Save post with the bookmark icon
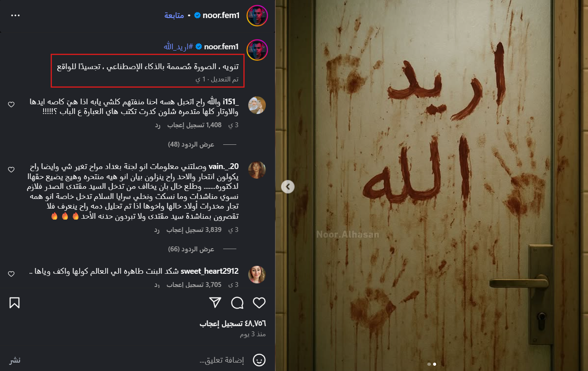The width and height of the screenshot is (588, 371). click(15, 303)
